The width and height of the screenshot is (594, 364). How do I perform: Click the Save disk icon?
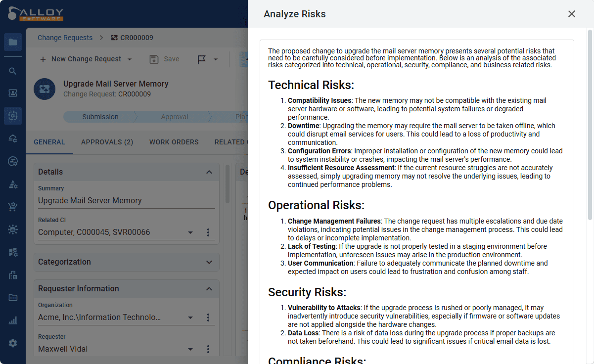coord(154,59)
